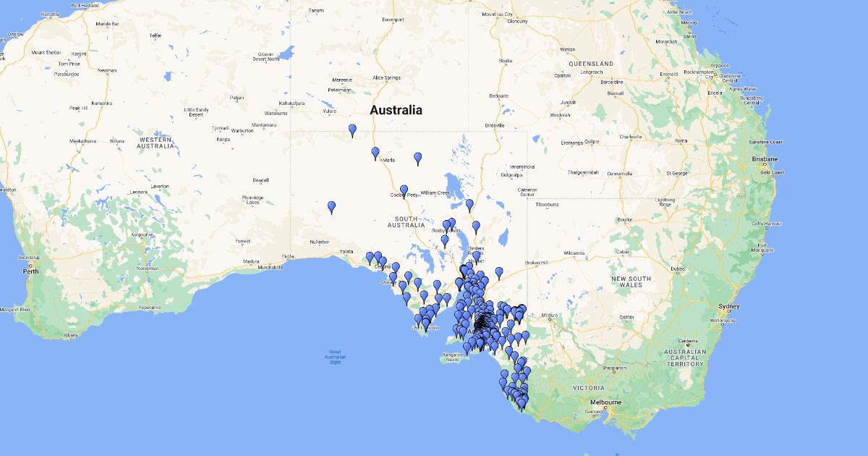Click the 'AUSTRALIAN CAPITAL TERRITORY' label
The height and width of the screenshot is (456, 868).
click(685, 358)
